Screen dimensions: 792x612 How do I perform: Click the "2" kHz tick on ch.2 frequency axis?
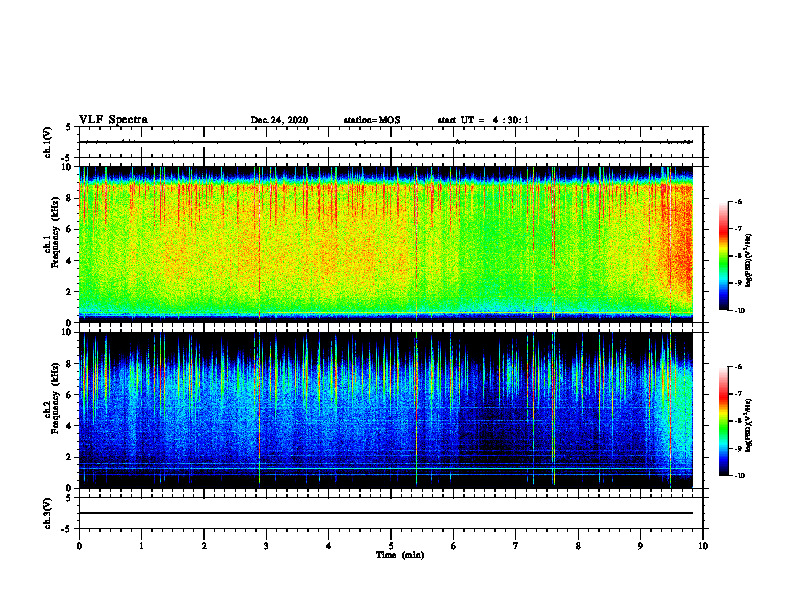point(70,457)
